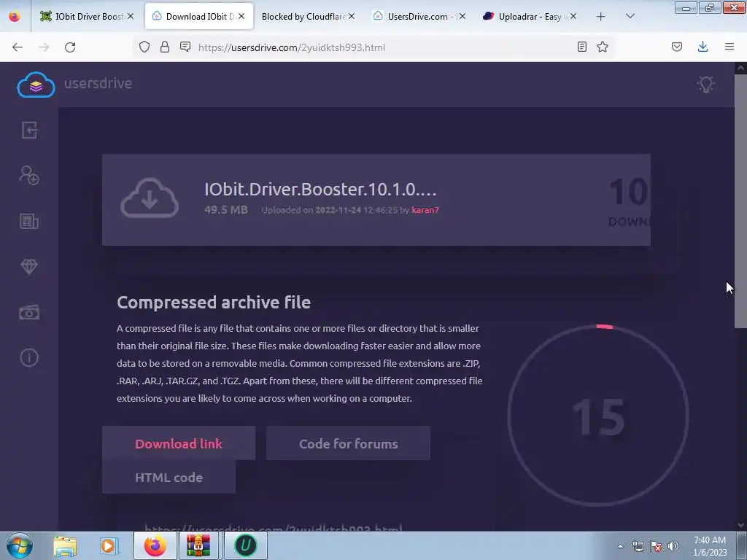
Task: Open Action Center flag tray icon
Action: click(656, 546)
